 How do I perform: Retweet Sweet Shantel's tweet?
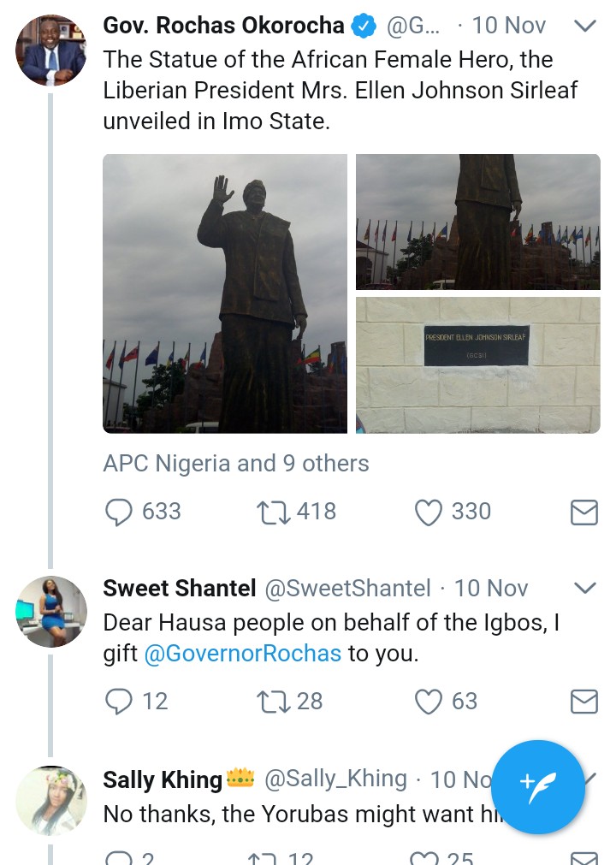273,702
